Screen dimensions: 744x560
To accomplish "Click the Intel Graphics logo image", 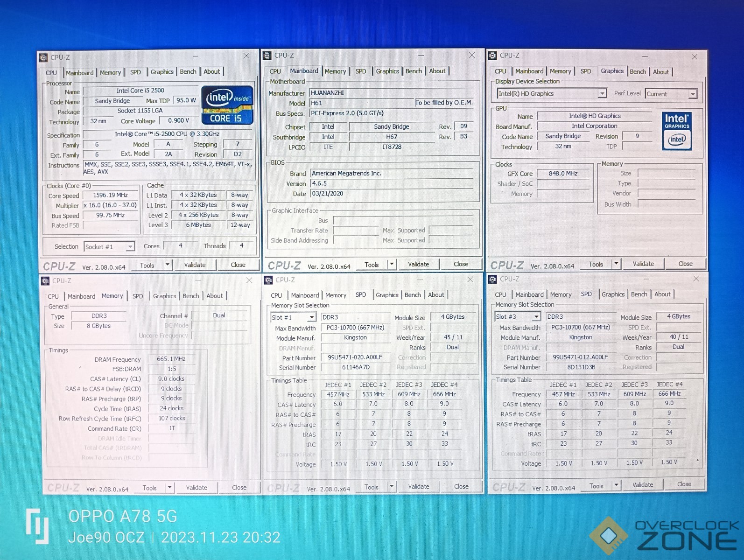I will [x=676, y=131].
